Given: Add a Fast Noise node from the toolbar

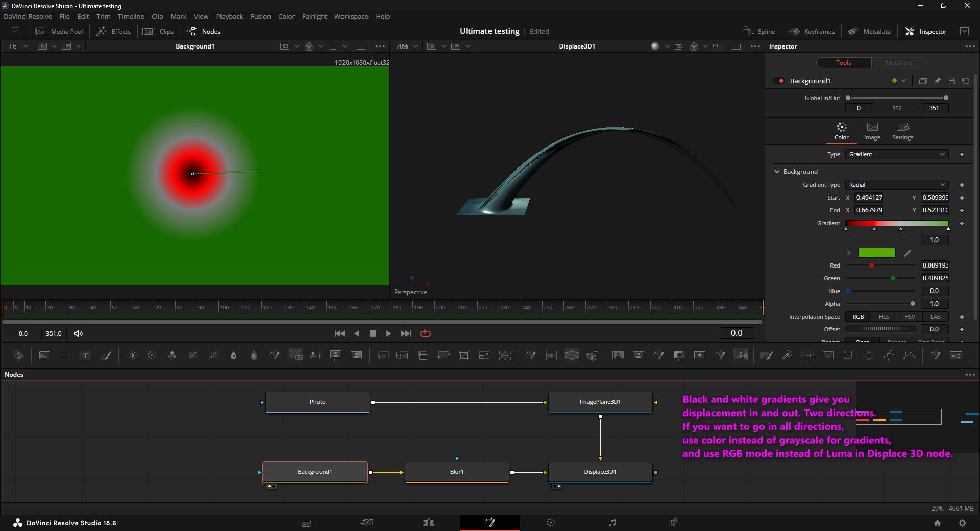Looking at the screenshot, I should coord(65,355).
